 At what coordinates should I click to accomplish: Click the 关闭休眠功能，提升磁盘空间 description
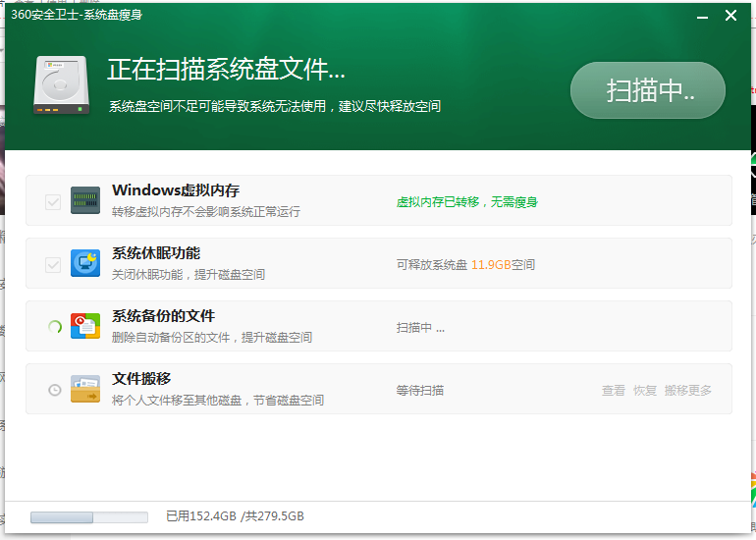pos(189,275)
